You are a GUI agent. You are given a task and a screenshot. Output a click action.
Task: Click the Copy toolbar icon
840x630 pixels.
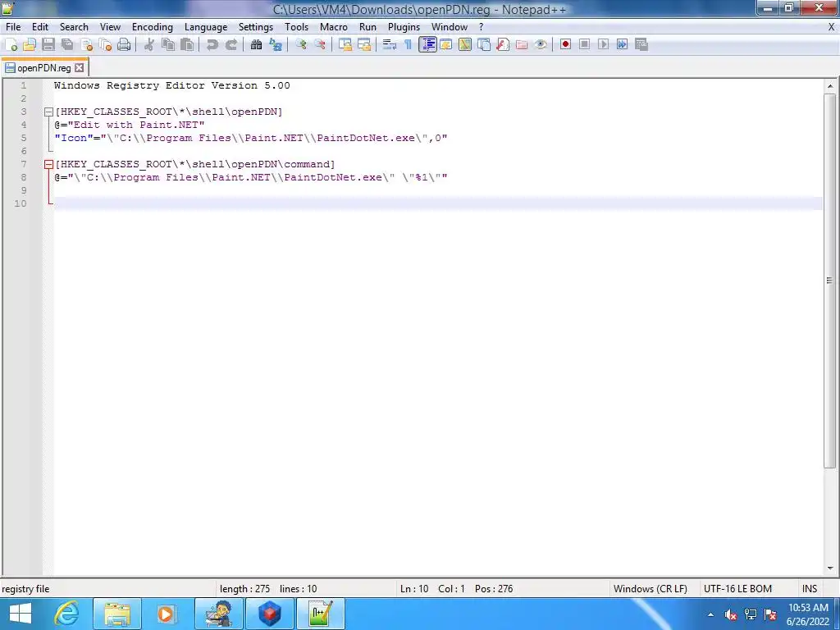point(168,44)
